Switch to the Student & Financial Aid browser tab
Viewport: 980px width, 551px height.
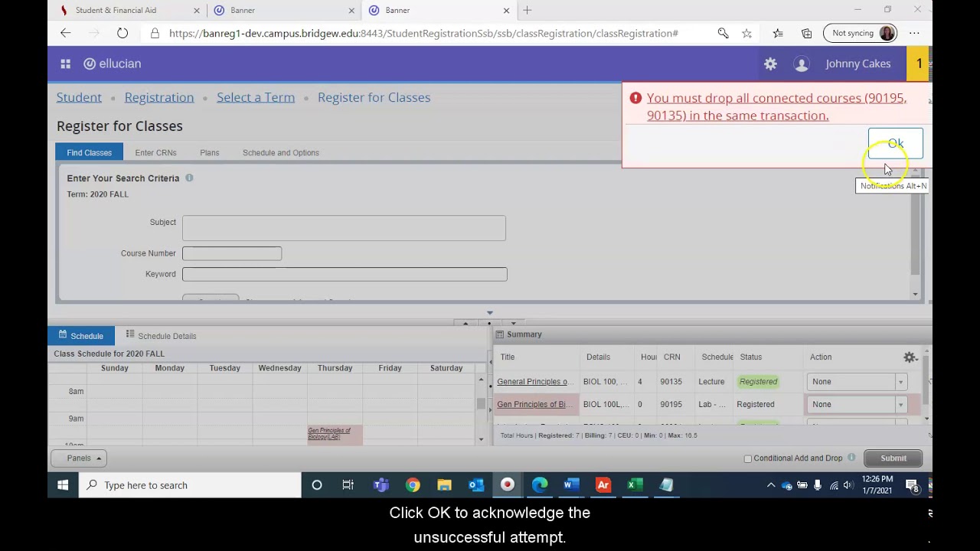pos(129,10)
